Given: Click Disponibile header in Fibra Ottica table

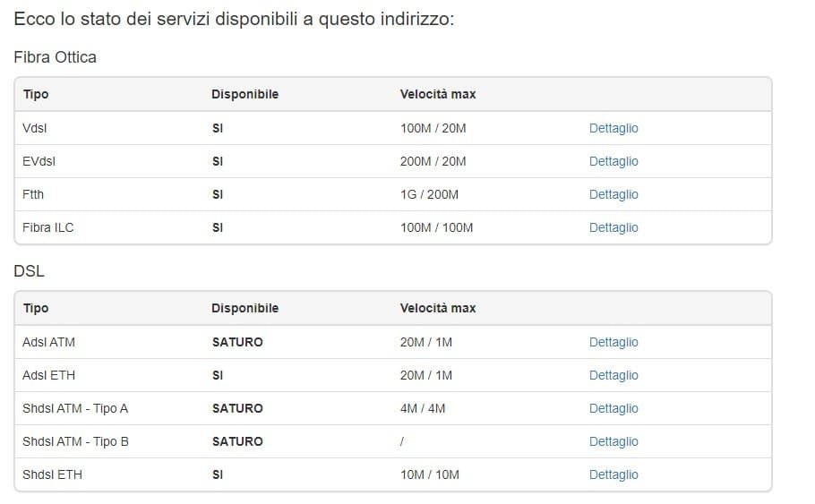Looking at the screenshot, I should point(244,94).
